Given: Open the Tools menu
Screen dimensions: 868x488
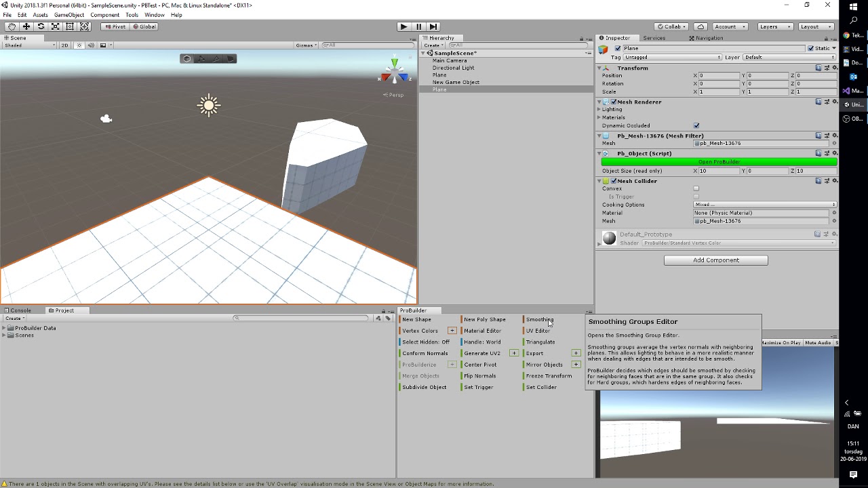Looking at the screenshot, I should (x=132, y=15).
